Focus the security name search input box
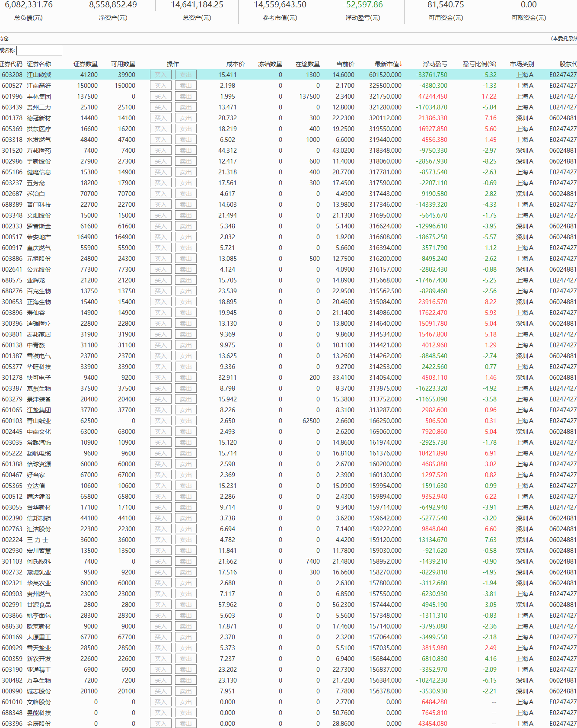The image size is (577, 728). coord(39,51)
